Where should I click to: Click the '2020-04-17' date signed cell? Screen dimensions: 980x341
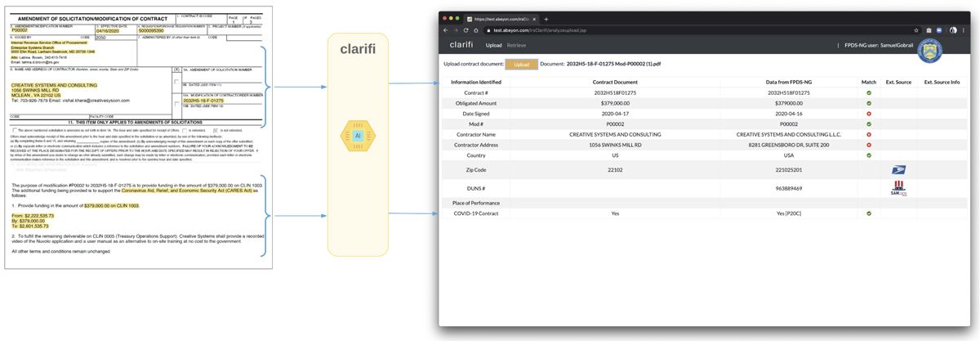pos(615,114)
